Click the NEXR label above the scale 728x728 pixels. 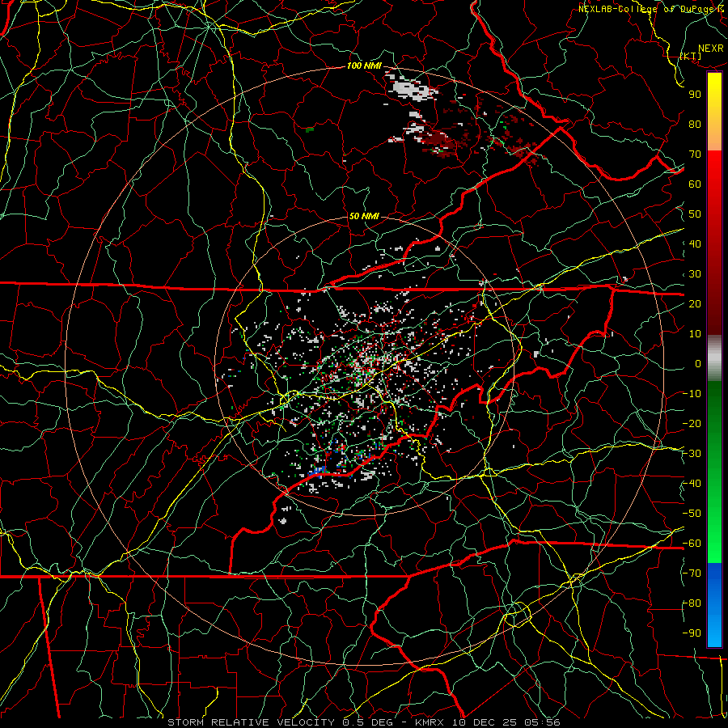point(710,49)
